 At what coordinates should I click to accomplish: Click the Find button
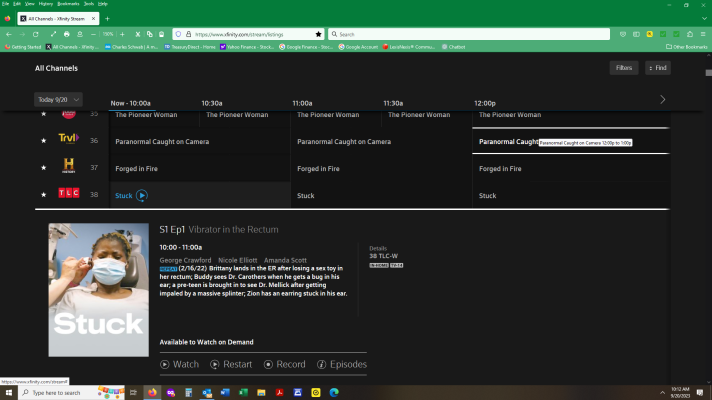pos(658,68)
